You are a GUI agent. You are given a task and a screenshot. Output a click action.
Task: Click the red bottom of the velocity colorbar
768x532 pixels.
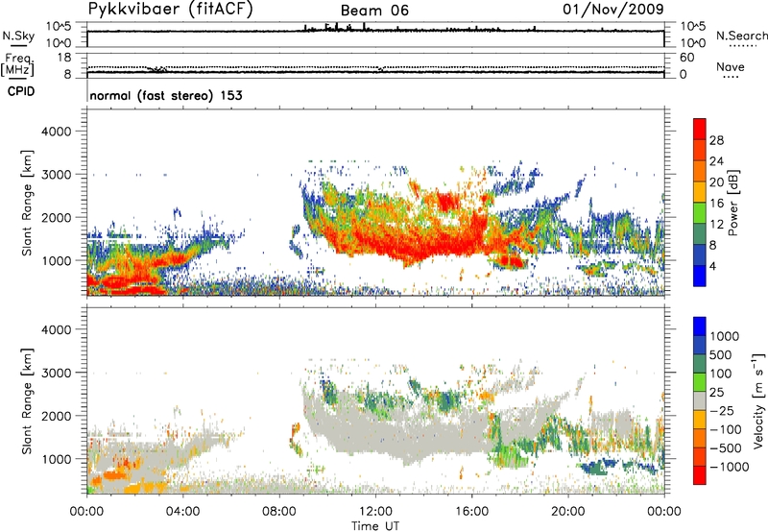[x=700, y=475]
